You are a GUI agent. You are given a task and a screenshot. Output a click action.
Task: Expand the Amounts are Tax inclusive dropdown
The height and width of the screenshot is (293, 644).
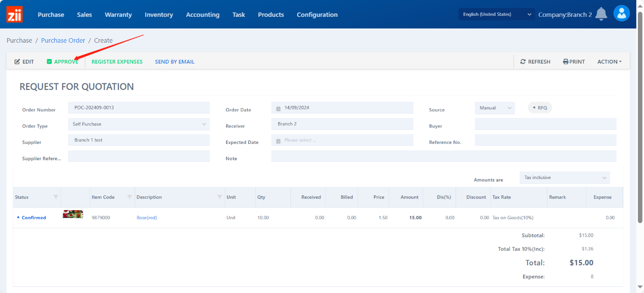tap(565, 178)
